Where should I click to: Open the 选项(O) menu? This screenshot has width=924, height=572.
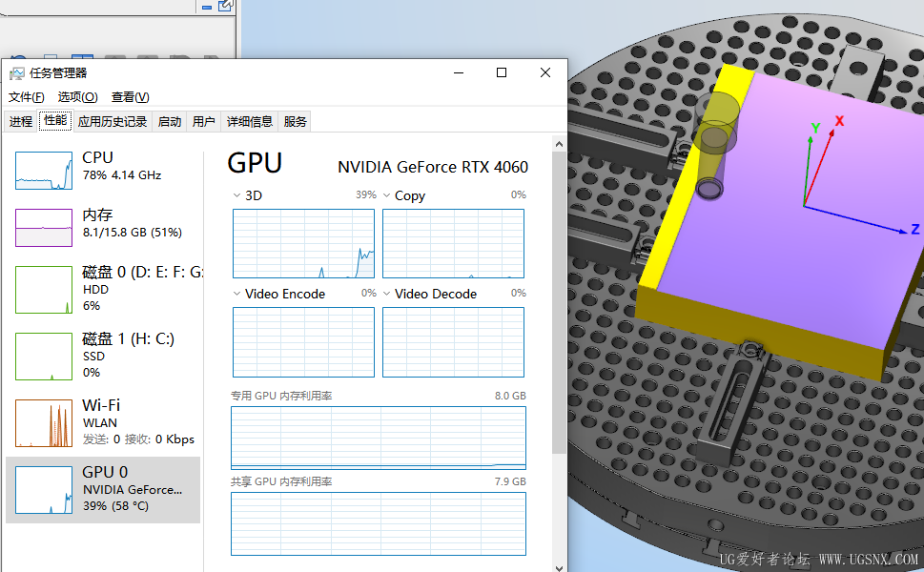coord(77,96)
